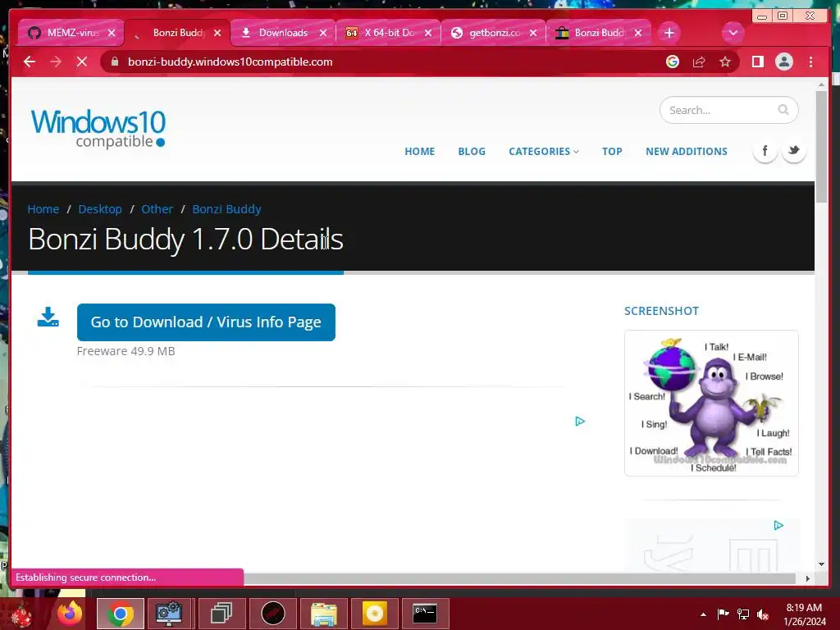Switch to the Downloads tab
The height and width of the screenshot is (630, 840).
click(283, 33)
